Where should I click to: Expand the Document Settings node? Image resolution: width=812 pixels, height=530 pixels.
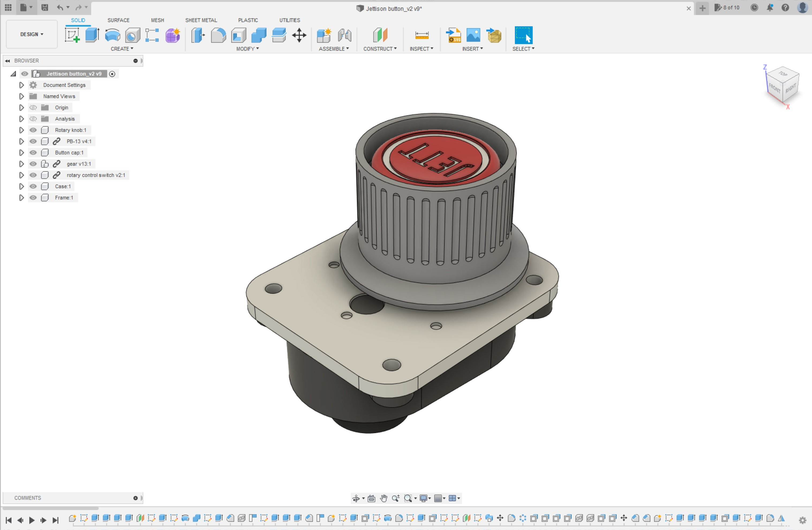point(21,85)
